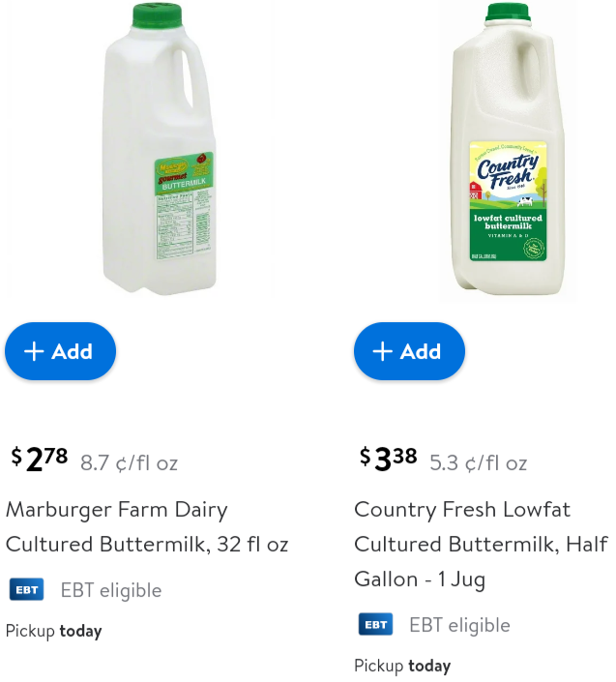This screenshot has width=616, height=682.
Task: Click Pickup today under Marburger buttermilk
Action: [x=54, y=631]
